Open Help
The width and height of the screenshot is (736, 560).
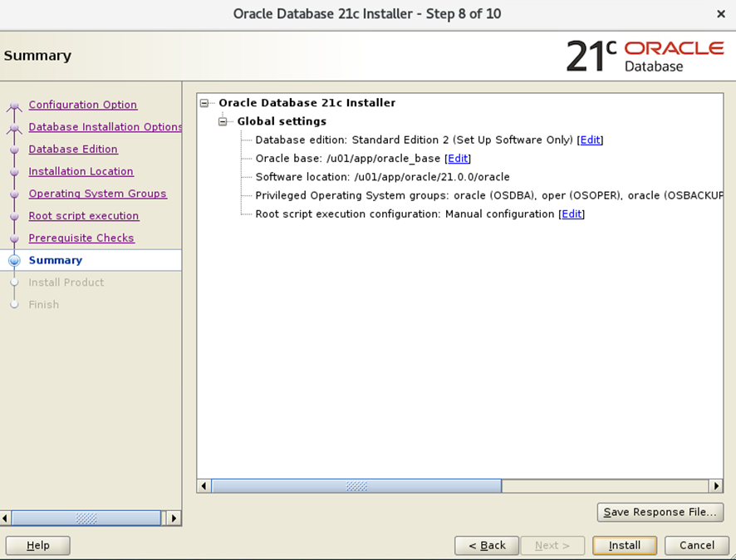pyautogui.click(x=37, y=545)
